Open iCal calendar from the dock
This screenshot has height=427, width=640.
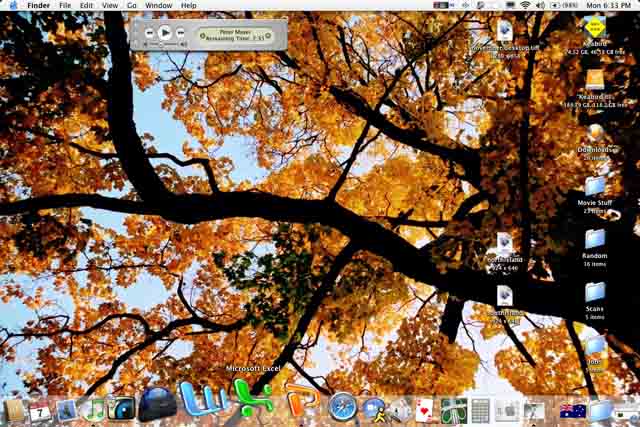(40, 411)
